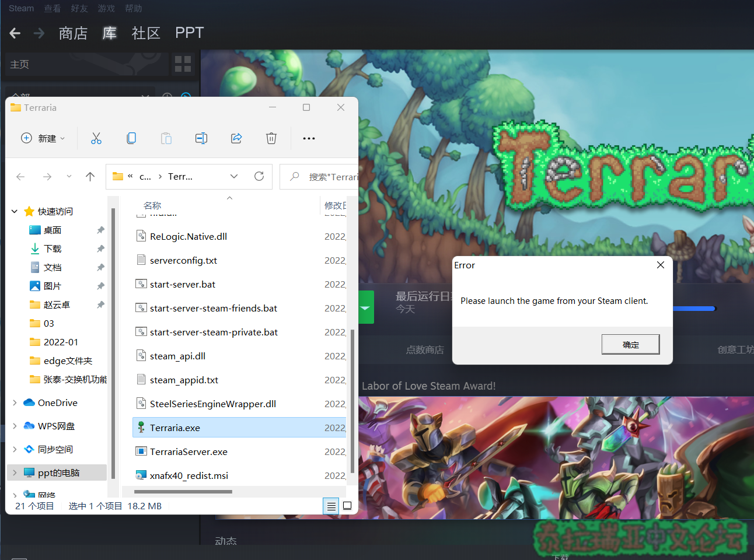Collapse the 快速访问 quick access section
The image size is (754, 560).
pyautogui.click(x=15, y=211)
